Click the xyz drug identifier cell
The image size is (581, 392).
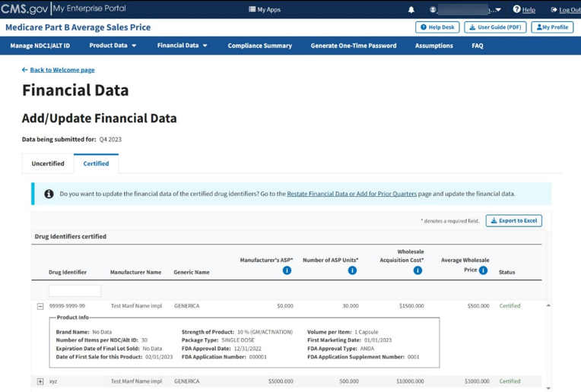[x=53, y=381]
